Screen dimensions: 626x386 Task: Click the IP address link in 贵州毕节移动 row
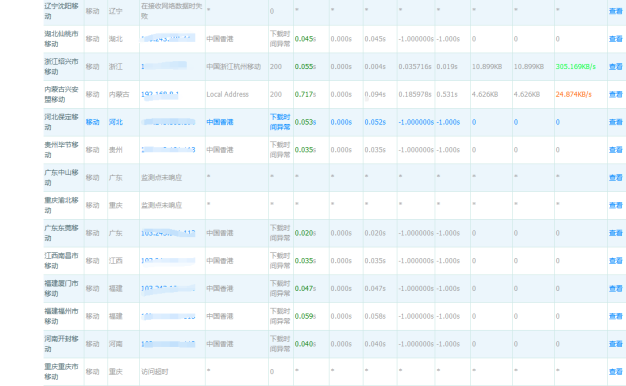coord(168,150)
